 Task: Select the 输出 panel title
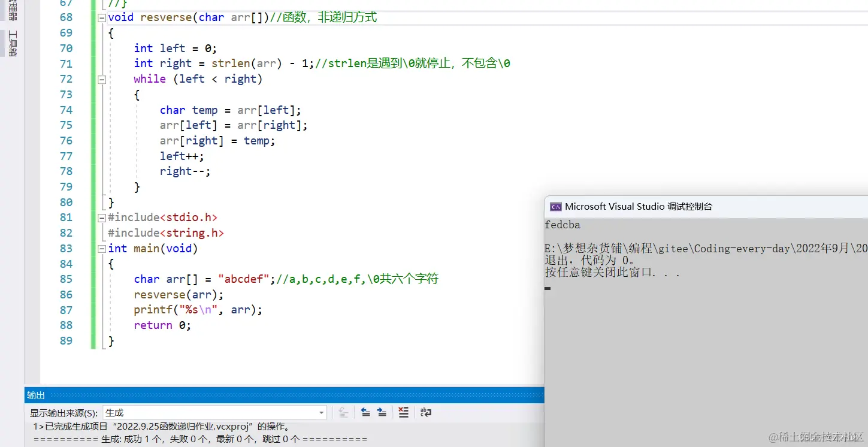tap(36, 395)
